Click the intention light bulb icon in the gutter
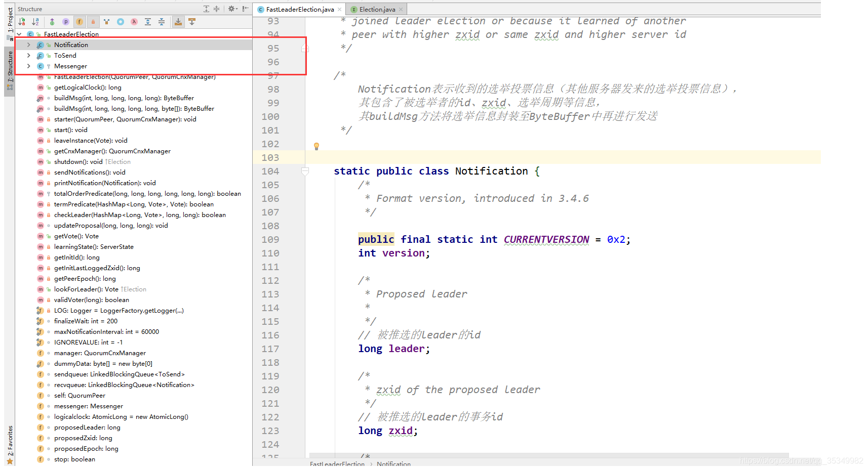Screen dimensions: 868x470 click(317, 147)
